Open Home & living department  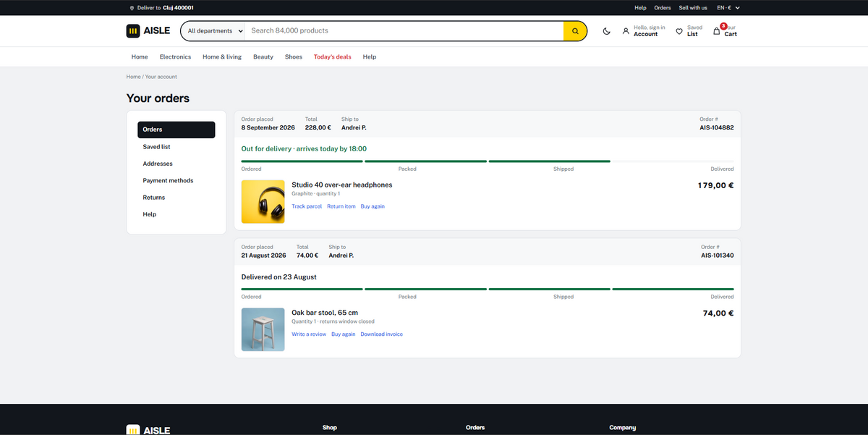click(x=222, y=56)
